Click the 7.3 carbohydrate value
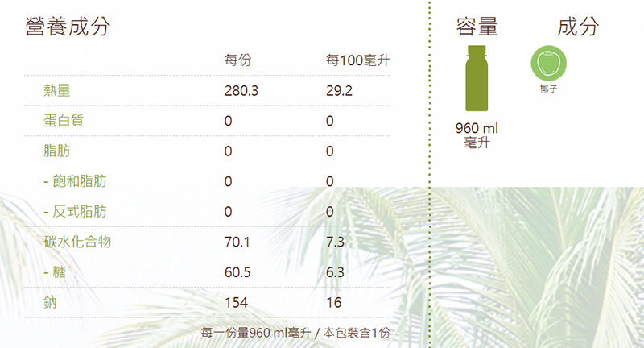 (335, 242)
